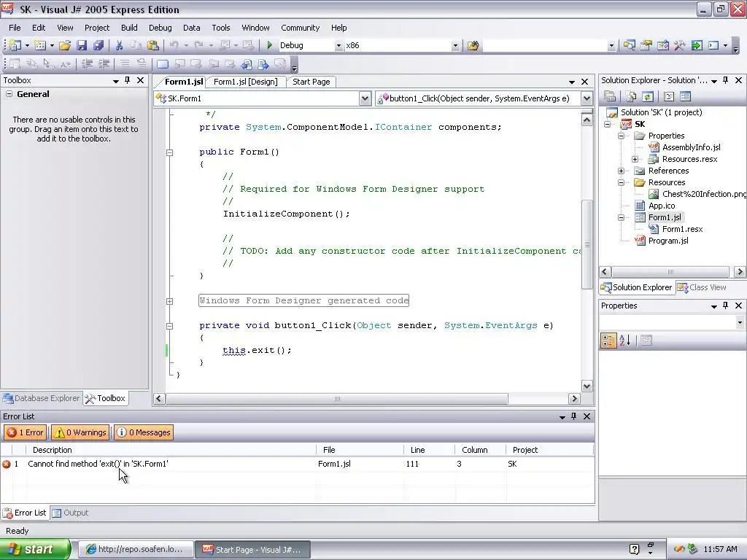Toggle auto-hide pin on Solution Explorer
This screenshot has height=560, width=747.
coord(726,80)
